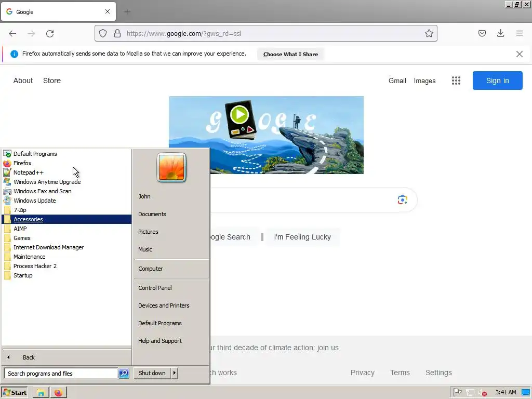Open Default Programs in the programs list
The height and width of the screenshot is (399, 532).
(66, 154)
